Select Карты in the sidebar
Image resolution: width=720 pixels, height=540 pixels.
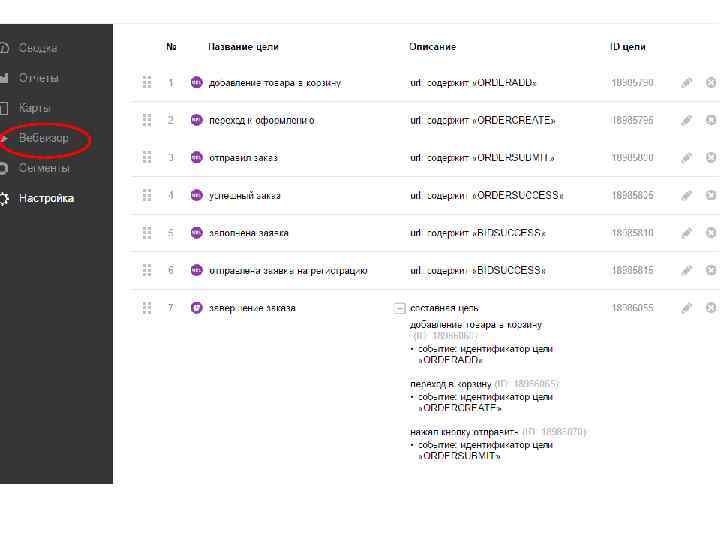[35, 108]
